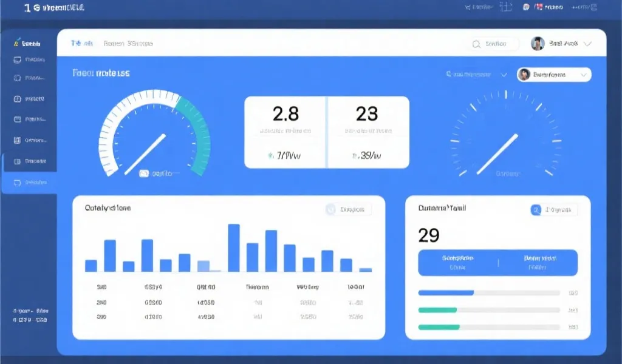622x364 pixels.
Task: Expand the chevron next to the blue panel filter text
Action: click(504, 75)
